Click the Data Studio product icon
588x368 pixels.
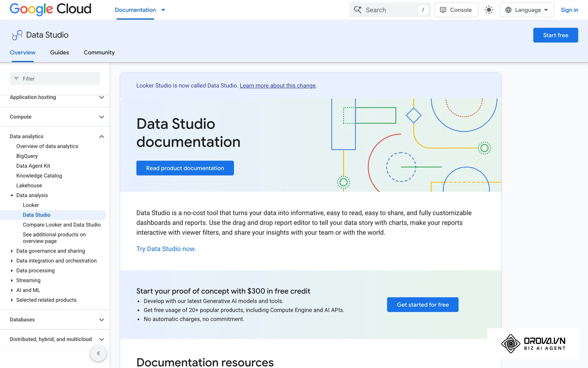point(17,35)
